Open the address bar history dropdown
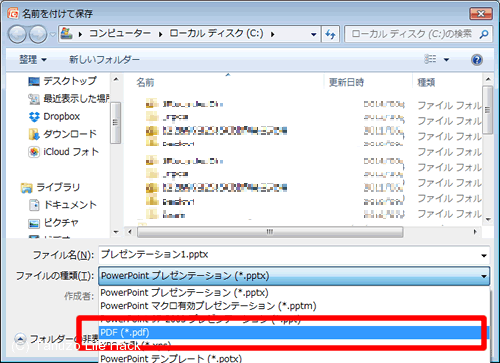This screenshot has width=500, height=363. pos(313,34)
